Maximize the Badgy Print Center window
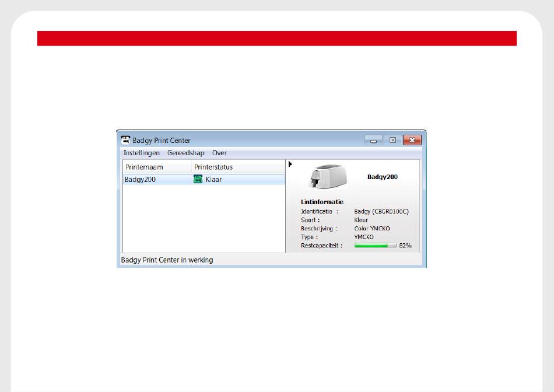 [392, 141]
